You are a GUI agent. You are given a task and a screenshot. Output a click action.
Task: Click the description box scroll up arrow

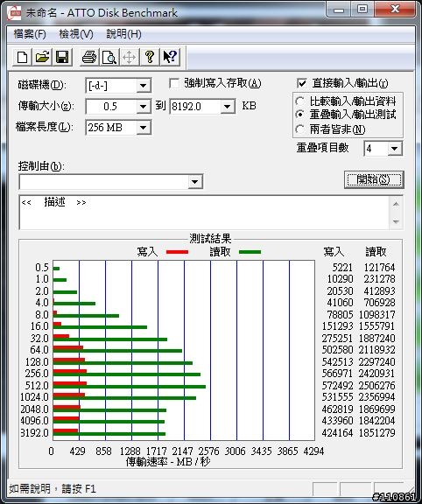tap(396, 204)
